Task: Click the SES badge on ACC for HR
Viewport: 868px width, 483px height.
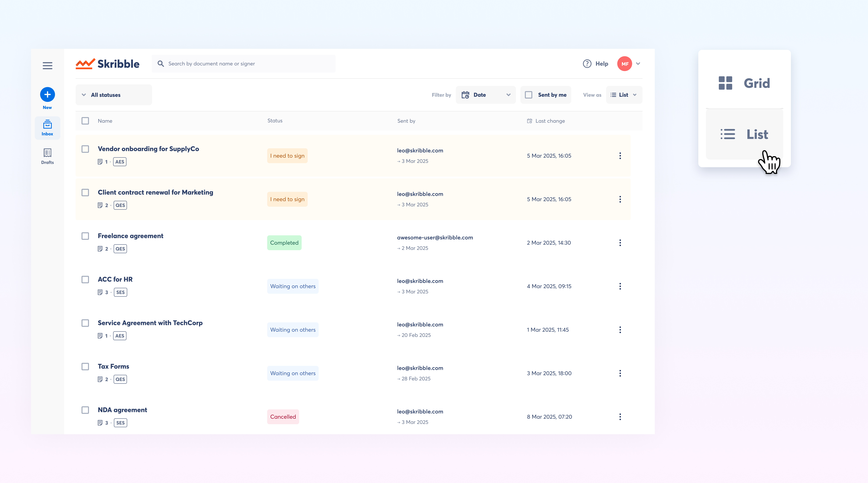Action: pyautogui.click(x=120, y=292)
